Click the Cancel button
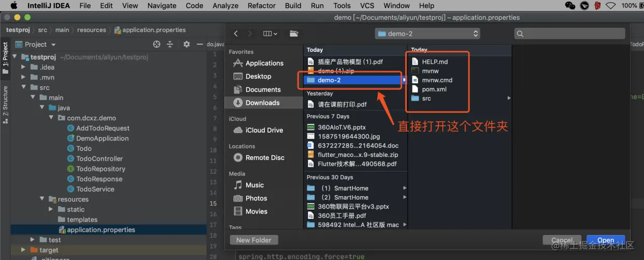The height and width of the screenshot is (260, 644). [x=562, y=240]
